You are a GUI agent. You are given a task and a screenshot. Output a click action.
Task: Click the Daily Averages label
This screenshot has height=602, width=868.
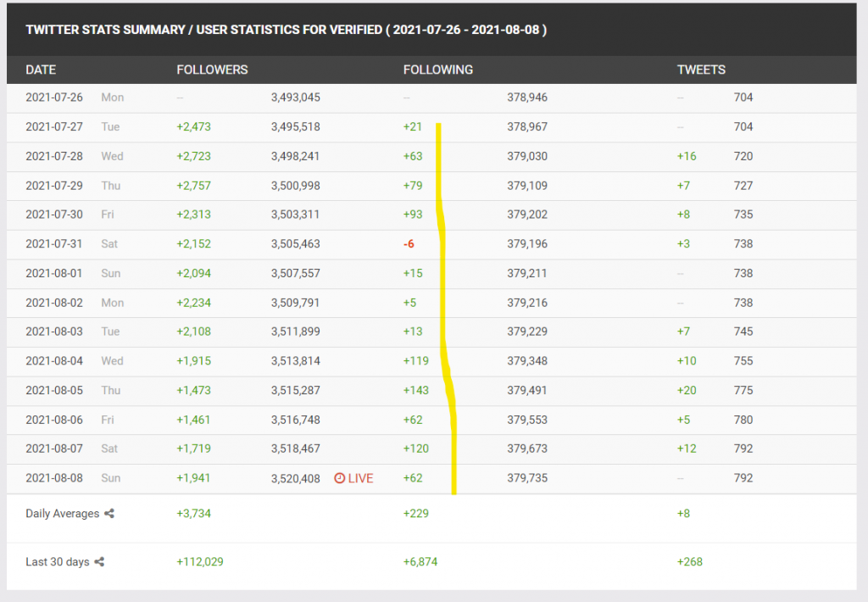point(63,513)
